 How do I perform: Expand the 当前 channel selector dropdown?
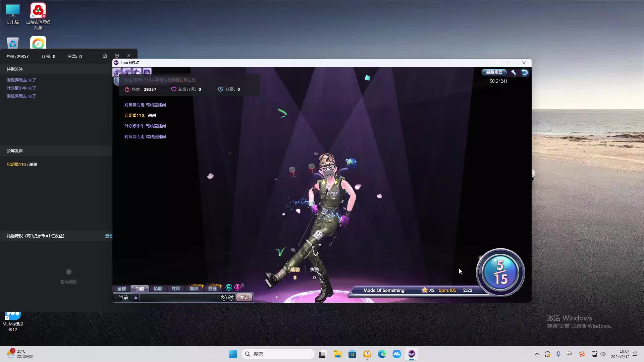point(136,298)
